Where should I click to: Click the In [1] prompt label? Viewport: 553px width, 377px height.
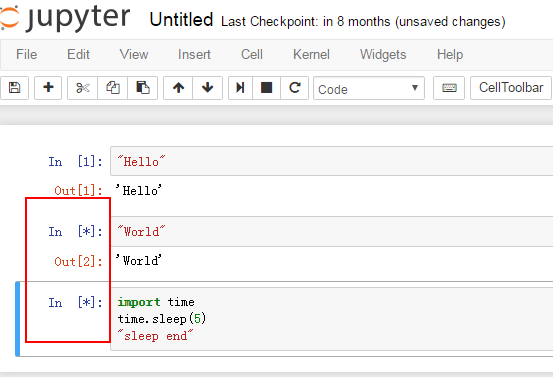(x=75, y=162)
